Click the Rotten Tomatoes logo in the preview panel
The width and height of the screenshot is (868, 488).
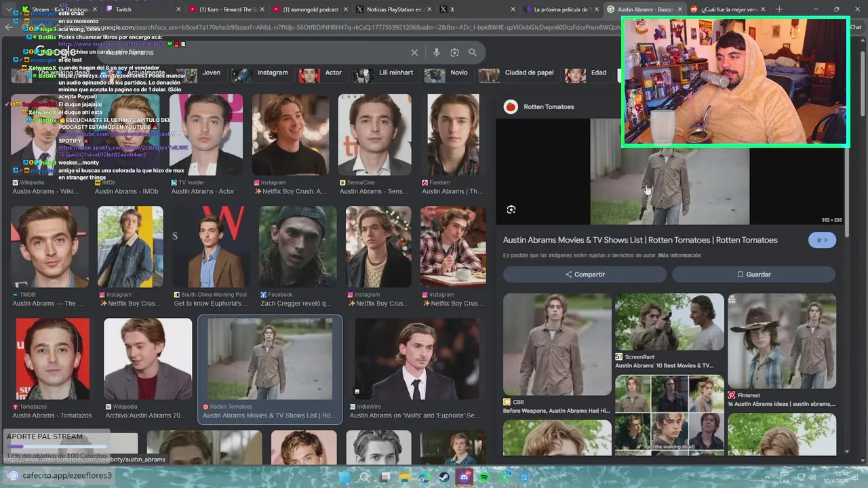click(511, 106)
